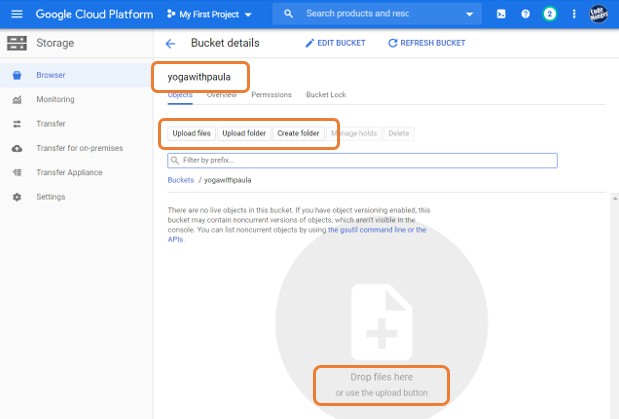Open notifications badge showing 2
The width and height of the screenshot is (619, 419).
(550, 14)
